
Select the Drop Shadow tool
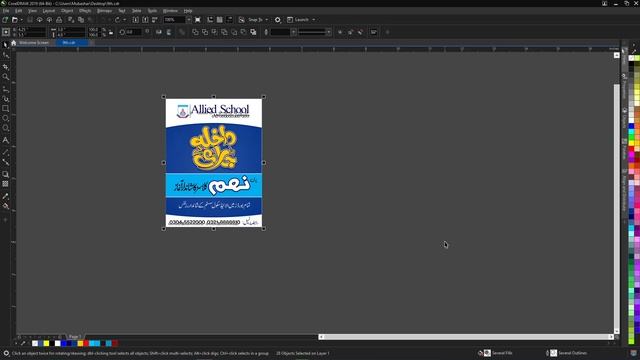[5, 174]
